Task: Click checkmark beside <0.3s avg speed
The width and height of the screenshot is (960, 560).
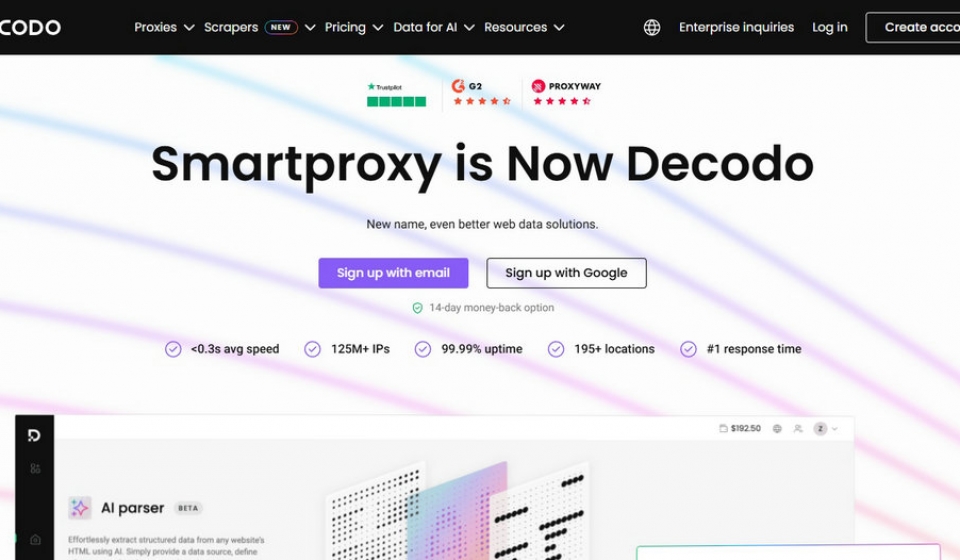Action: tap(173, 349)
